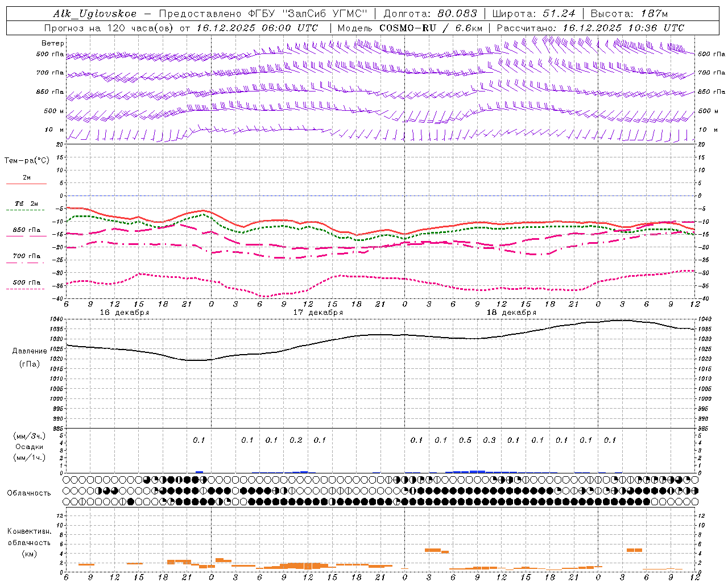Screen dimensions: 728x582
Task: Click the '10 м' wind level label on left
Action: tap(54, 130)
